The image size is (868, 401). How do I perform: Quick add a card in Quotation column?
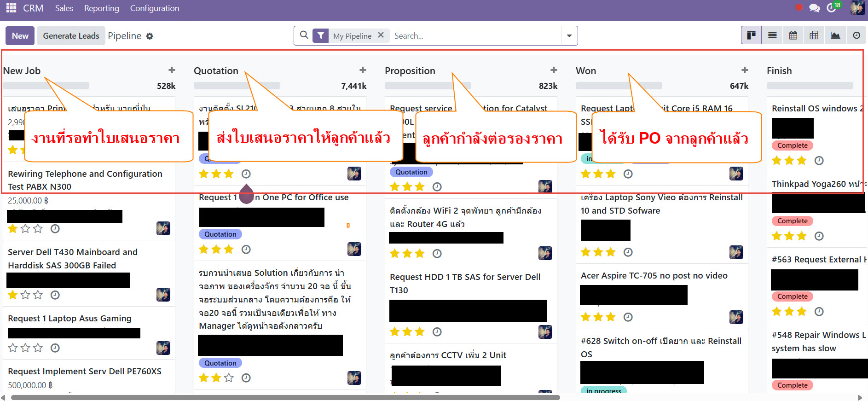(363, 70)
